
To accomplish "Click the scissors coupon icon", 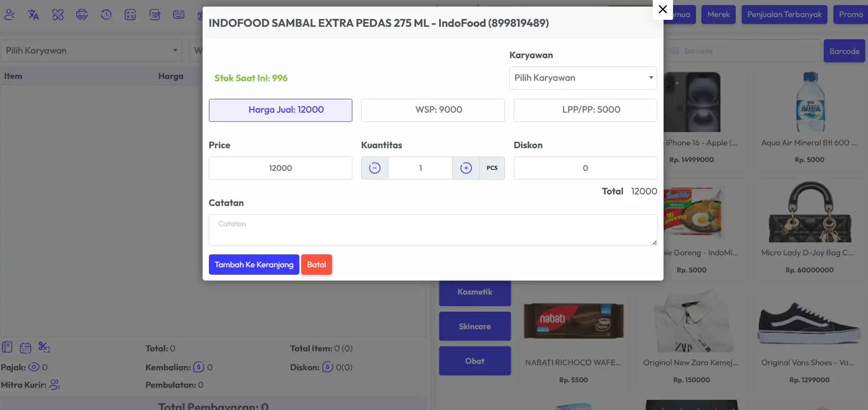I will click(x=44, y=347).
